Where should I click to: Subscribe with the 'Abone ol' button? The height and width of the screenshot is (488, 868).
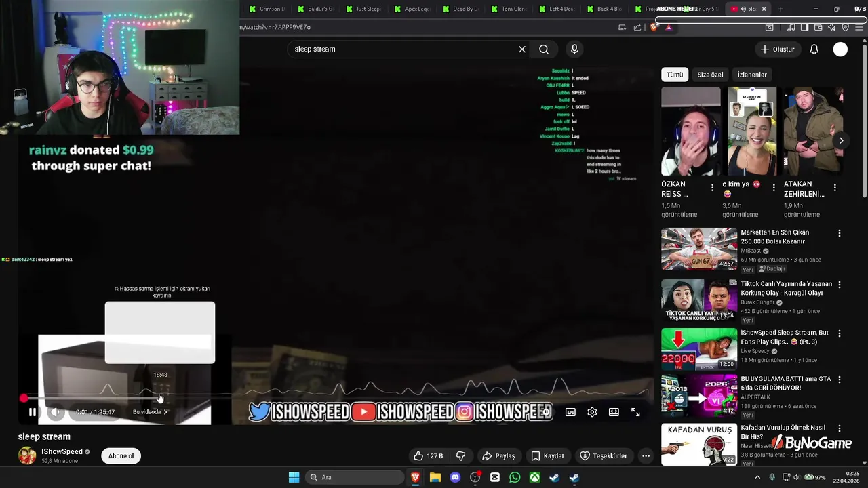(121, 456)
